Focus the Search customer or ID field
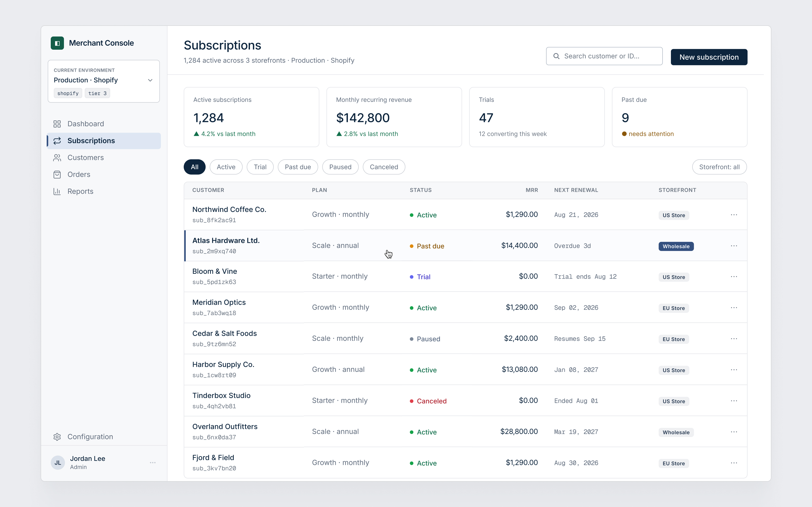Image resolution: width=812 pixels, height=507 pixels. [x=604, y=56]
